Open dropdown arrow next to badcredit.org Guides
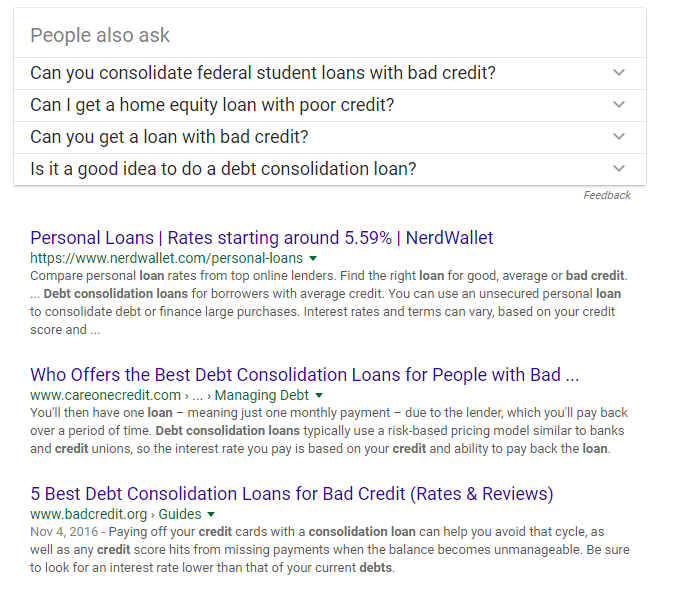Viewport: 691px width, 590px height. (211, 514)
